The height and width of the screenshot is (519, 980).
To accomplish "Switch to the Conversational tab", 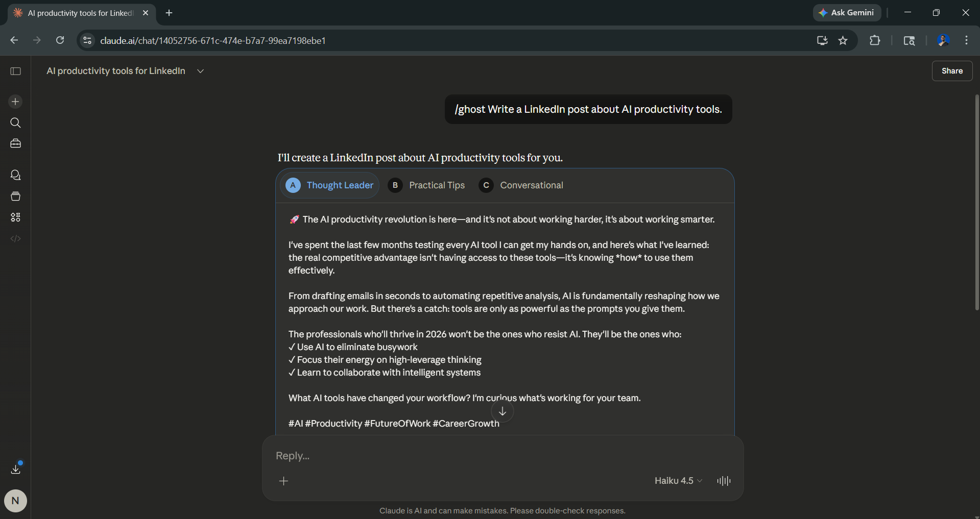I will click(521, 185).
